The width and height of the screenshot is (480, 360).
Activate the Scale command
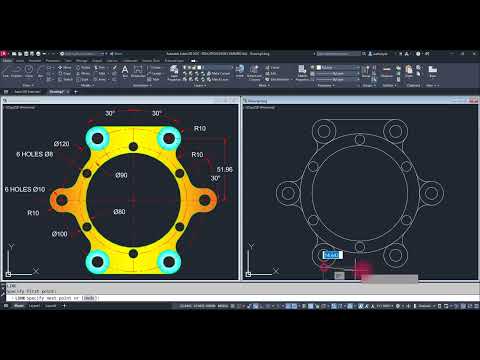(x=82, y=79)
